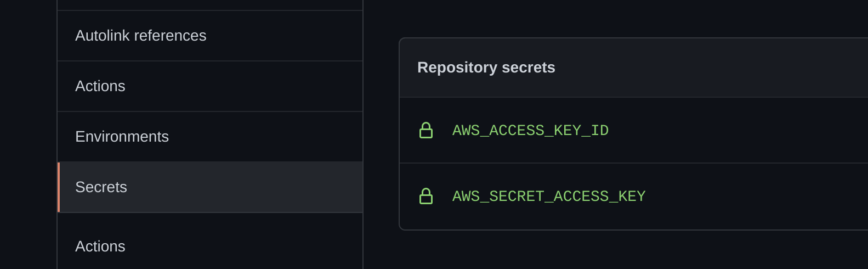Open the AWS_ACCESS_KEY_ID secret
Viewport: 868px width, 269px height.
530,130
